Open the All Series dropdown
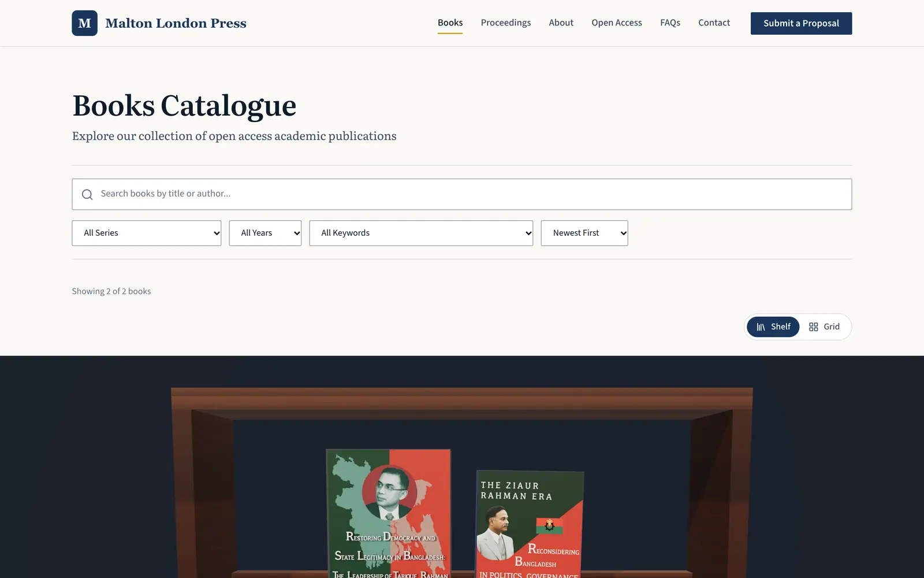 [147, 233]
